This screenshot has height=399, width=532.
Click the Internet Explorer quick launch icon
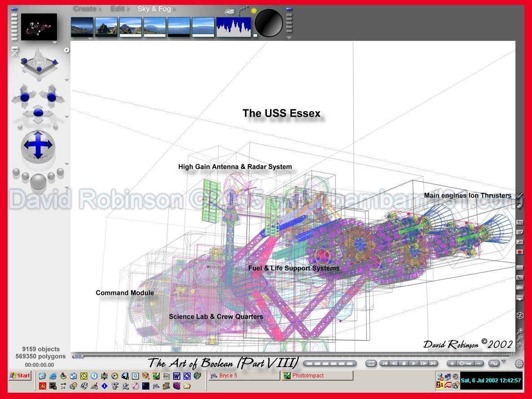coord(52,376)
